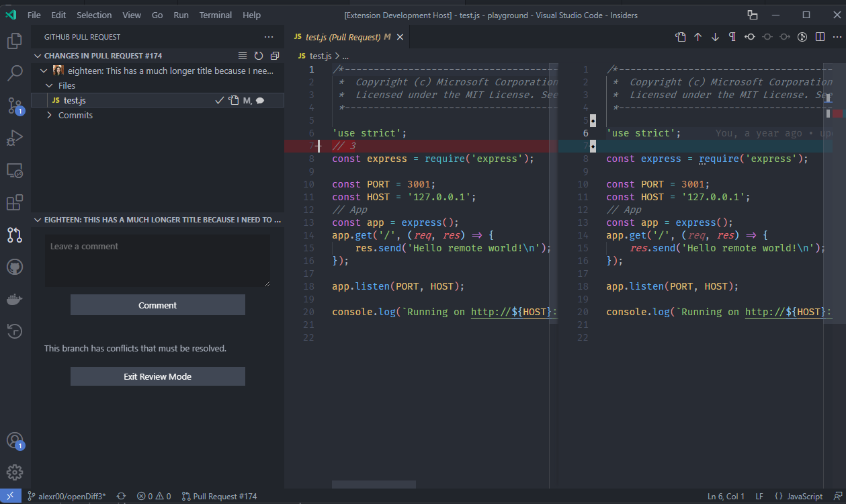Toggle whitespace trim paragraph icon

pyautogui.click(x=732, y=37)
